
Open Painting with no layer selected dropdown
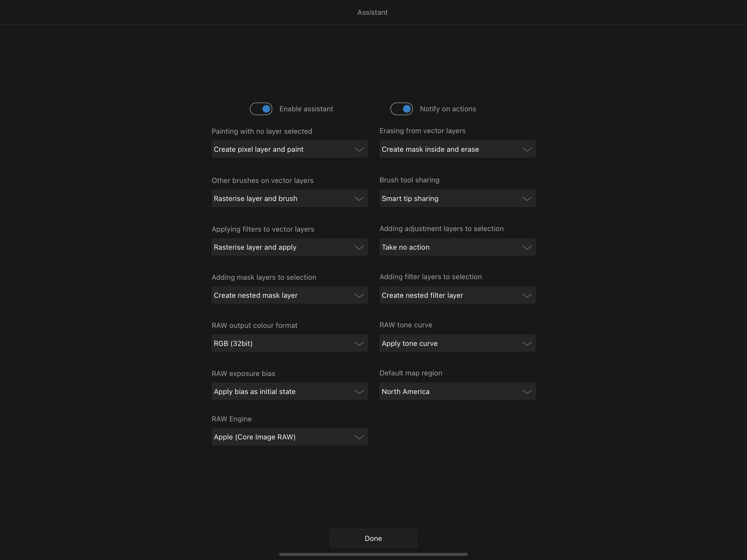point(289,149)
